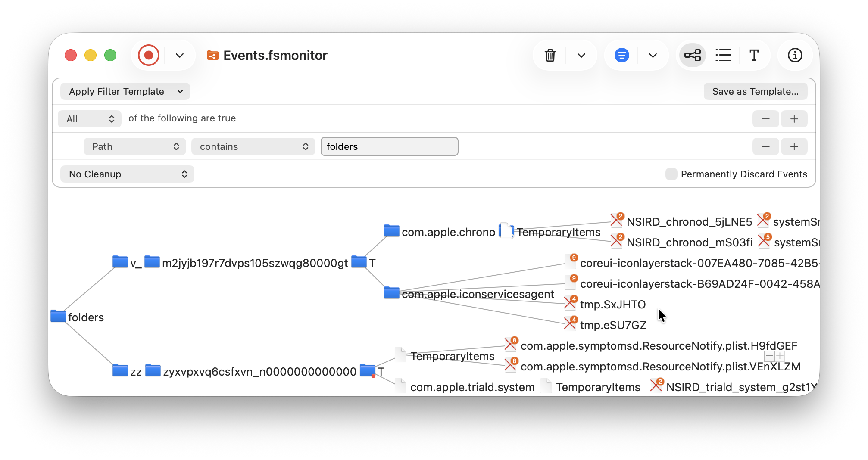Zoom in the tree with the small plus control
Screen dimensions: 868x460
(x=780, y=356)
